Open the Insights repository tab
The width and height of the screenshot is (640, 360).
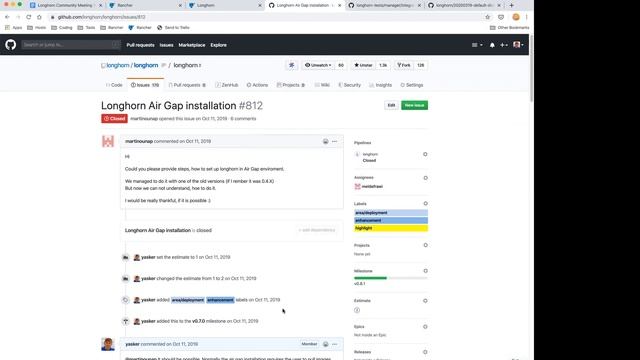(380, 85)
